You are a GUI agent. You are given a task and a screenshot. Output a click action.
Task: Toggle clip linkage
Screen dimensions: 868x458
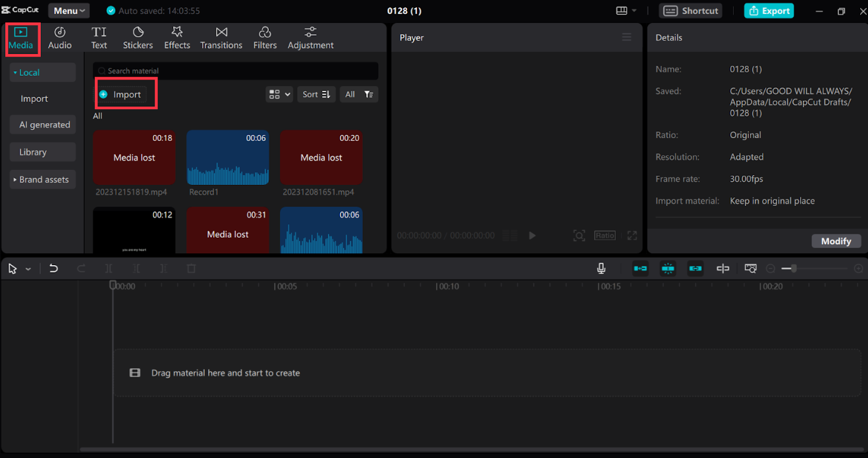point(695,268)
